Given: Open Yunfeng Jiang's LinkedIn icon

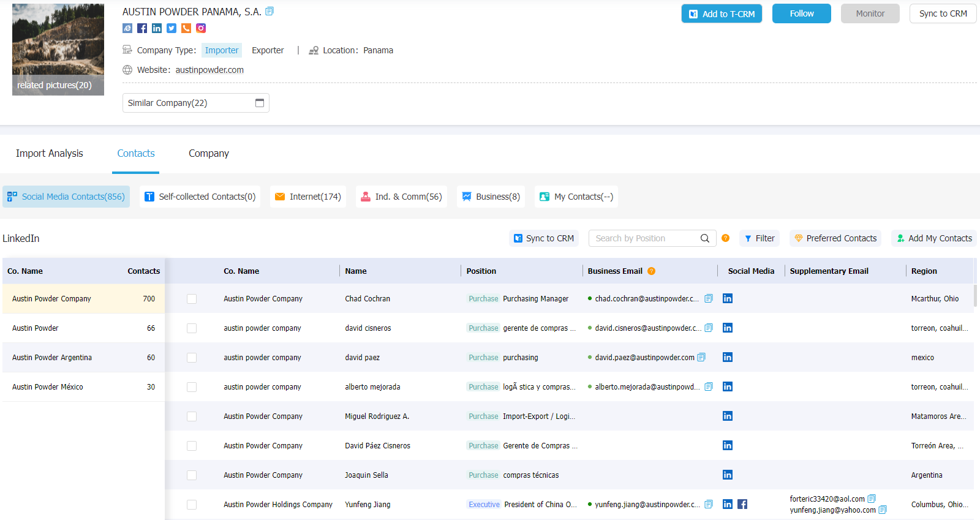Looking at the screenshot, I should coord(728,504).
